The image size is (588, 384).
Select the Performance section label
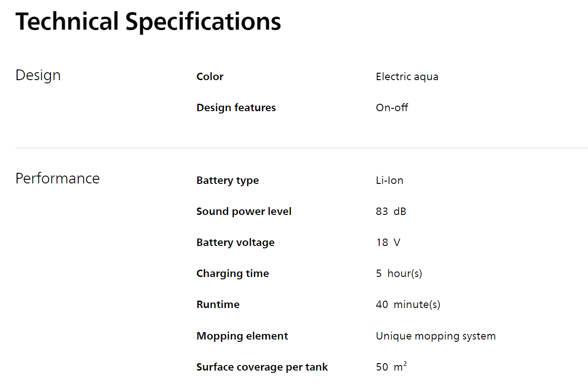tap(57, 178)
